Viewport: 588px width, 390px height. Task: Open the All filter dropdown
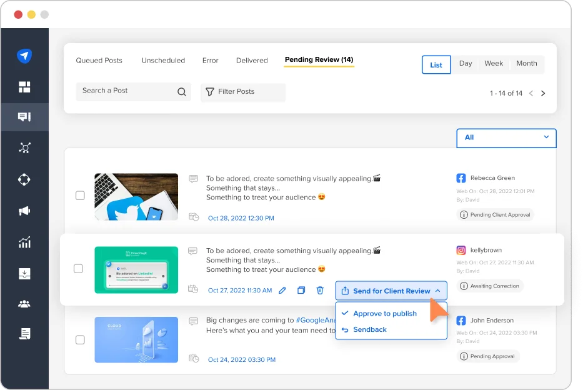[506, 137]
